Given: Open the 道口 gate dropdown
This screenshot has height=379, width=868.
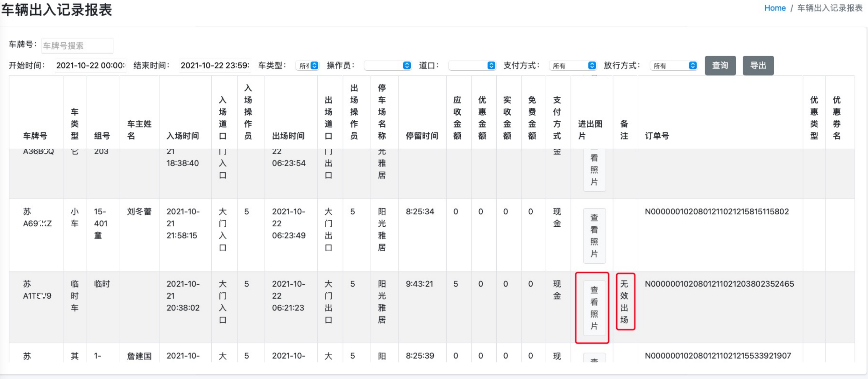Looking at the screenshot, I should point(472,65).
